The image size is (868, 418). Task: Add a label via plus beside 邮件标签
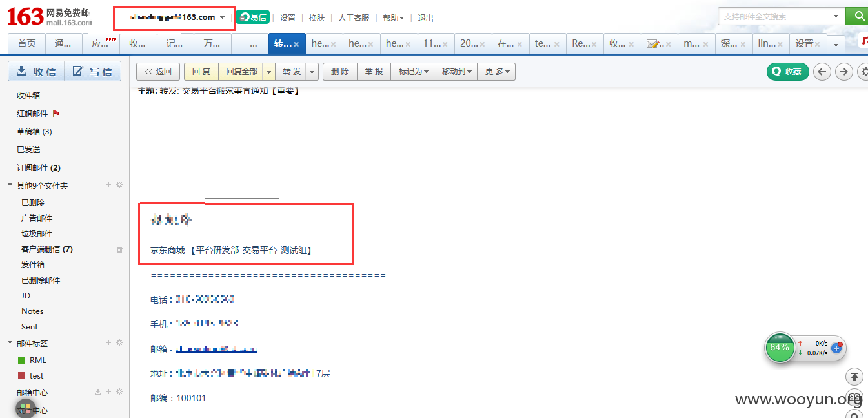pos(108,343)
